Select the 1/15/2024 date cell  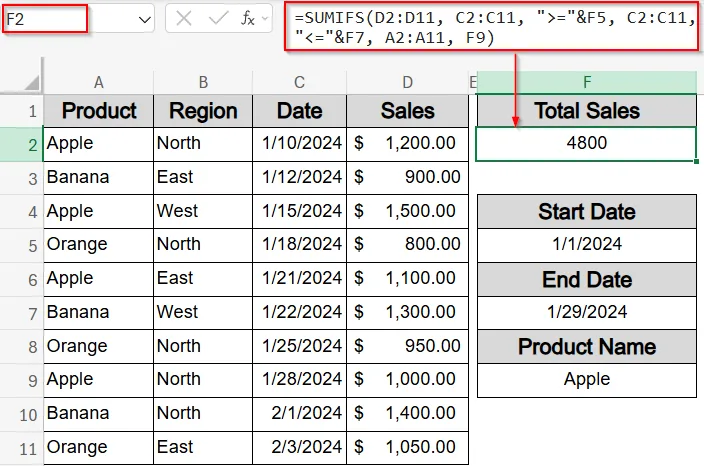(x=299, y=211)
